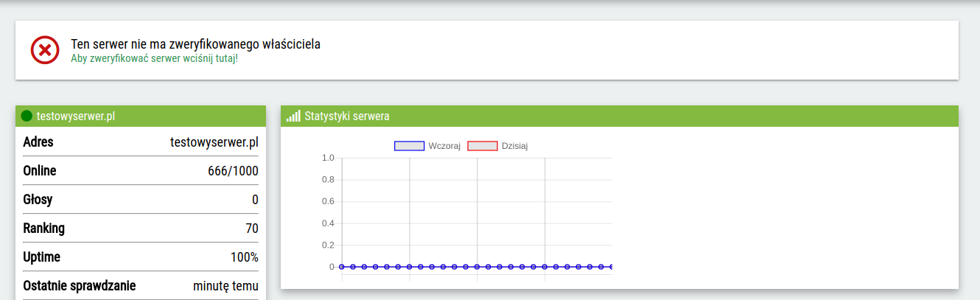Click the Statystyki serwera panel title
This screenshot has height=300, width=980.
[347, 116]
